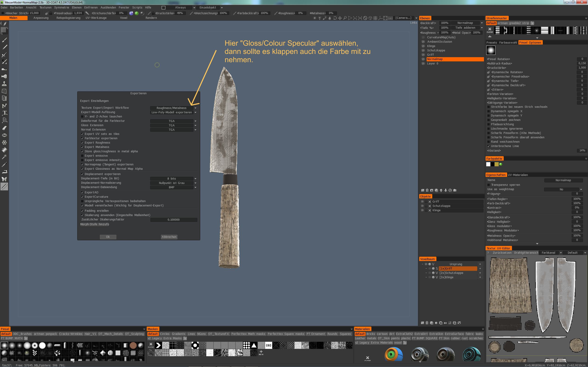The width and height of the screenshot is (588, 367).
Task: Switch to the Retopologisierung tab
Action: tap(68, 18)
